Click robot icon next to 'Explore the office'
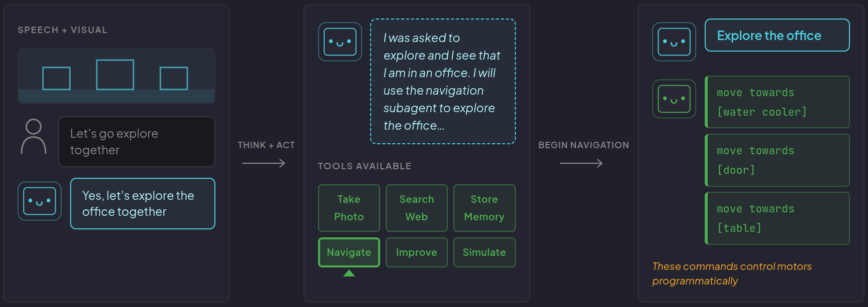Viewport: 868px width, 307px height. (x=674, y=42)
